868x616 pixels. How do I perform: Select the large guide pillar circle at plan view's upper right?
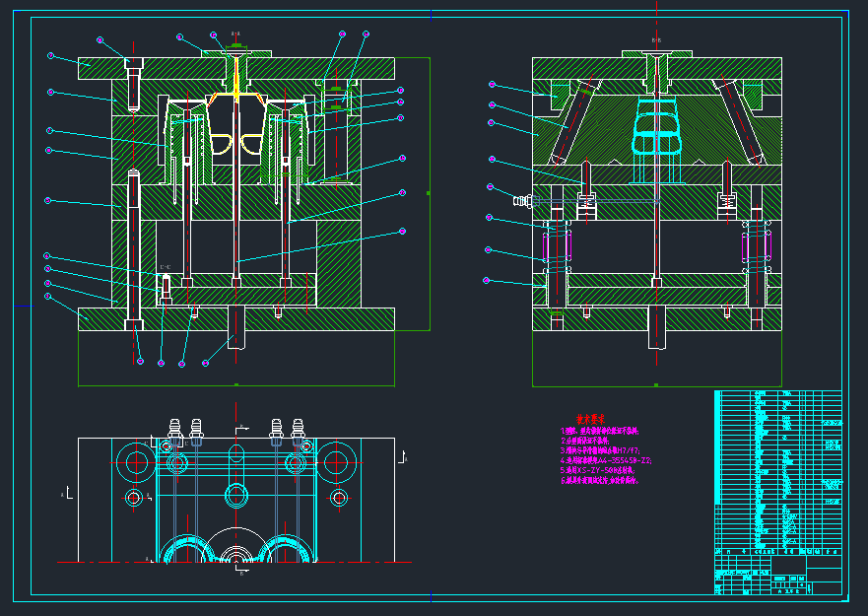pos(336,462)
